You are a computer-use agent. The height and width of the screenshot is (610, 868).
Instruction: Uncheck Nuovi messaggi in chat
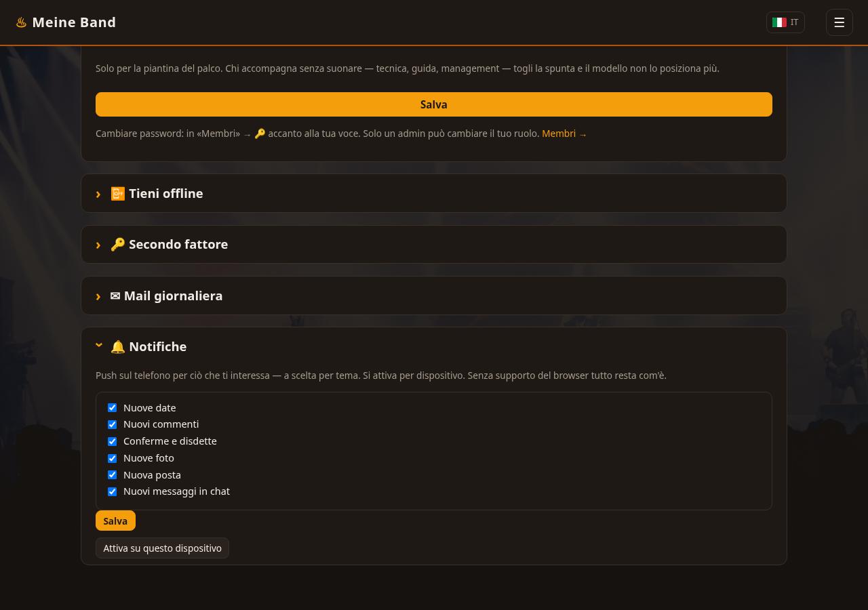[112, 491]
